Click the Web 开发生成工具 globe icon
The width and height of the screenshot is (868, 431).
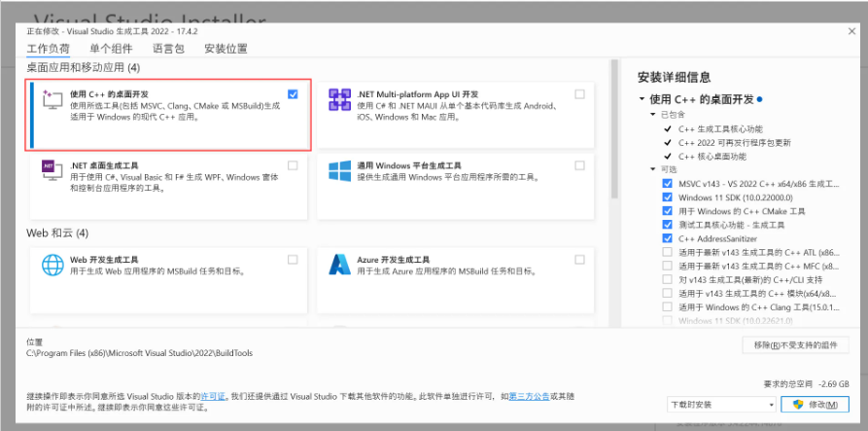click(53, 265)
